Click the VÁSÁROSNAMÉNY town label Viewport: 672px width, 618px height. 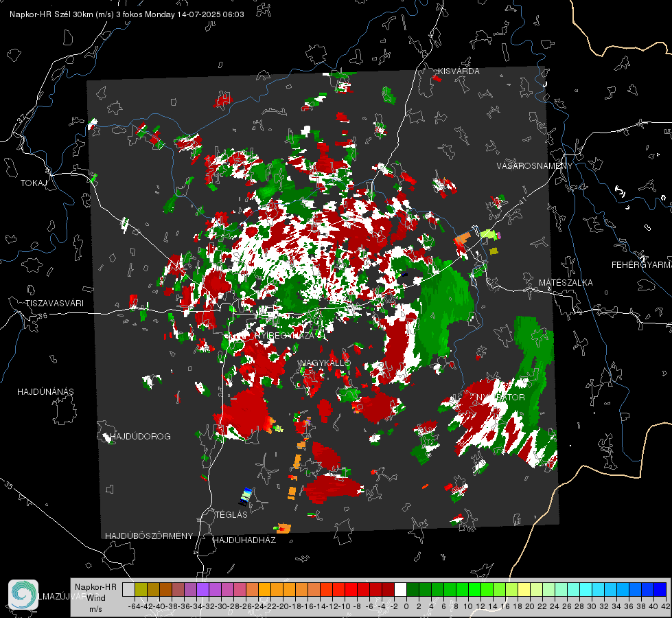pyautogui.click(x=535, y=166)
